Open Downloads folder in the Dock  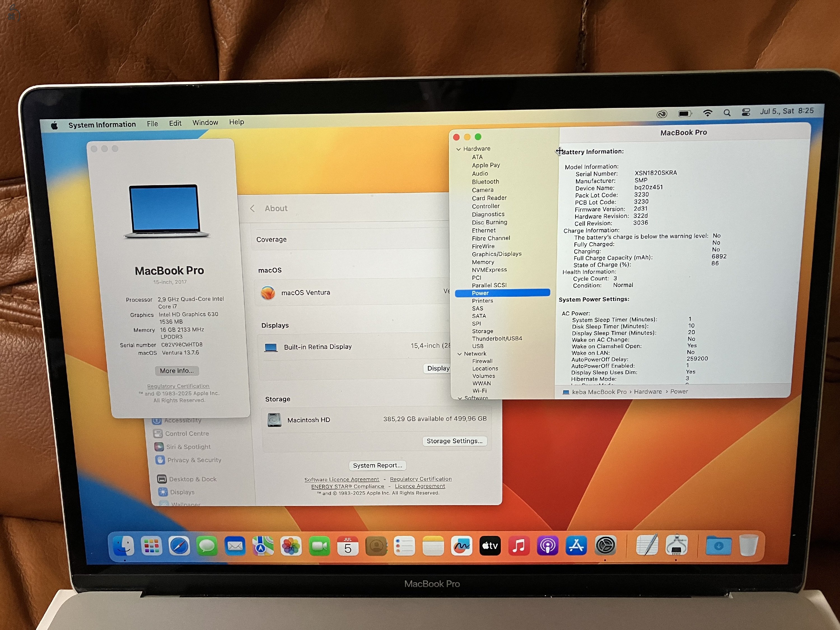tap(719, 546)
